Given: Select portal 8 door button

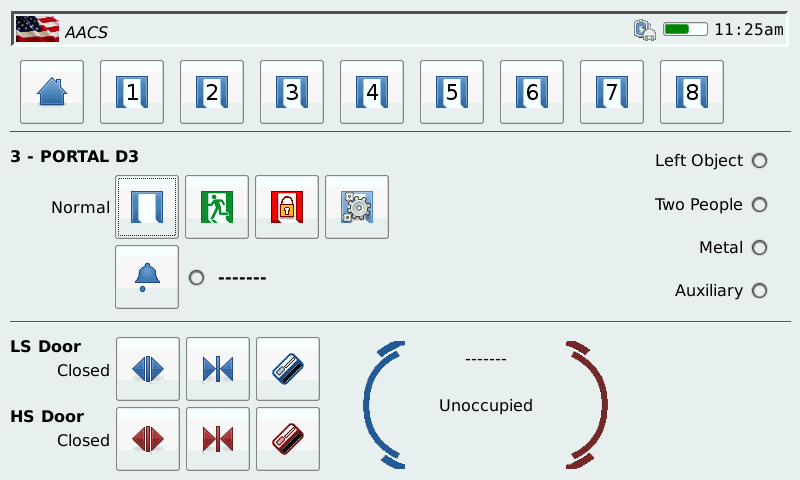Looking at the screenshot, I should coord(691,92).
